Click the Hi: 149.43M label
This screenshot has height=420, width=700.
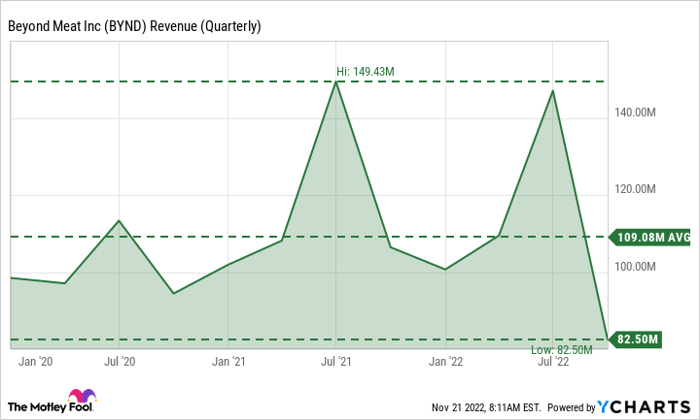[365, 71]
